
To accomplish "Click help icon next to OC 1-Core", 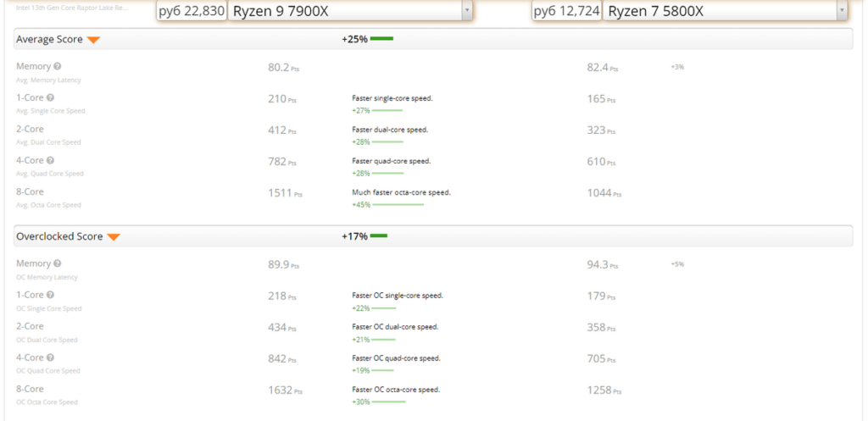I will pos(50,295).
